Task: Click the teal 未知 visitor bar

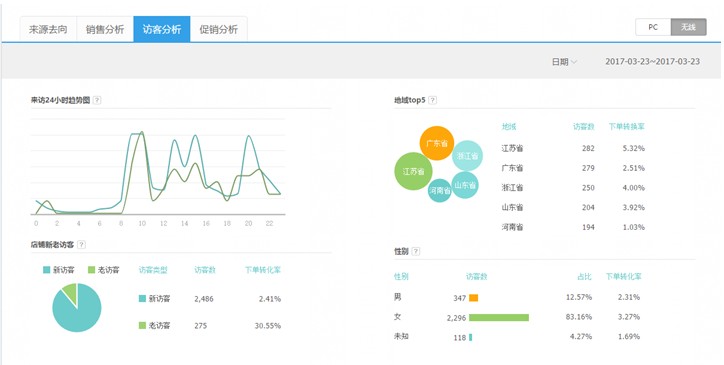Action: point(471,337)
